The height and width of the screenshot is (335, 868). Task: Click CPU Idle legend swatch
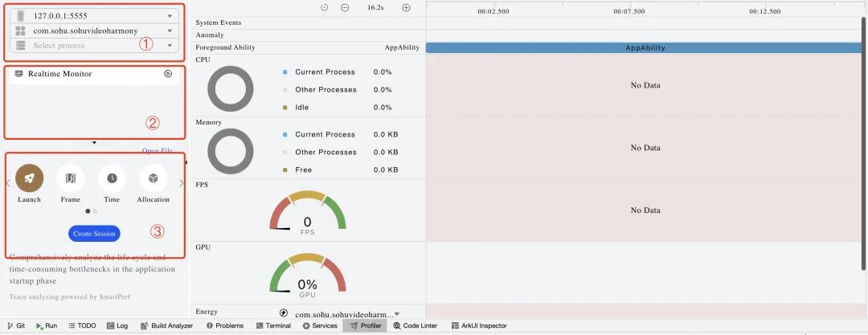coord(285,108)
